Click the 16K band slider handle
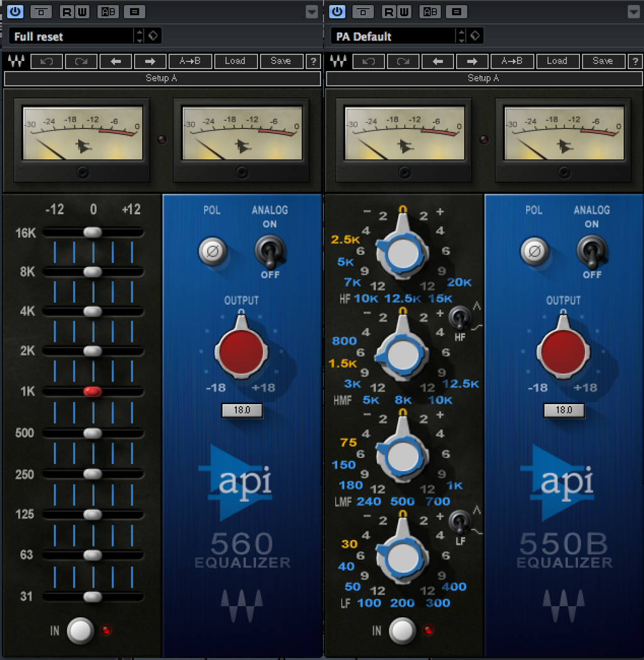The width and height of the screenshot is (644, 660). click(92, 232)
